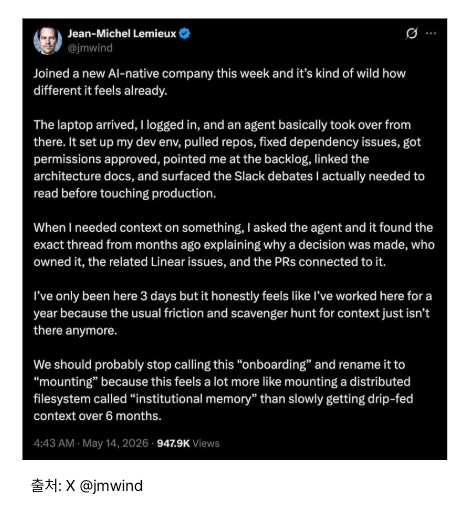
Task: Click the blue verified badge
Action: (184, 33)
